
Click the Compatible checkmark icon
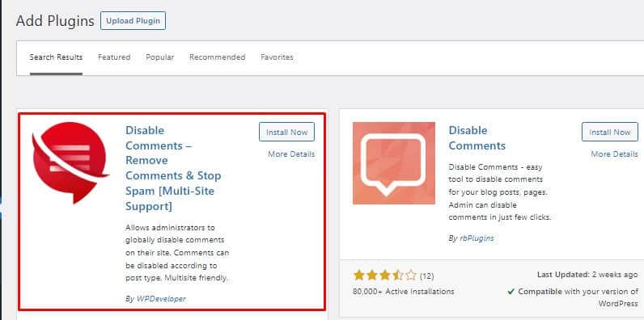(x=511, y=291)
